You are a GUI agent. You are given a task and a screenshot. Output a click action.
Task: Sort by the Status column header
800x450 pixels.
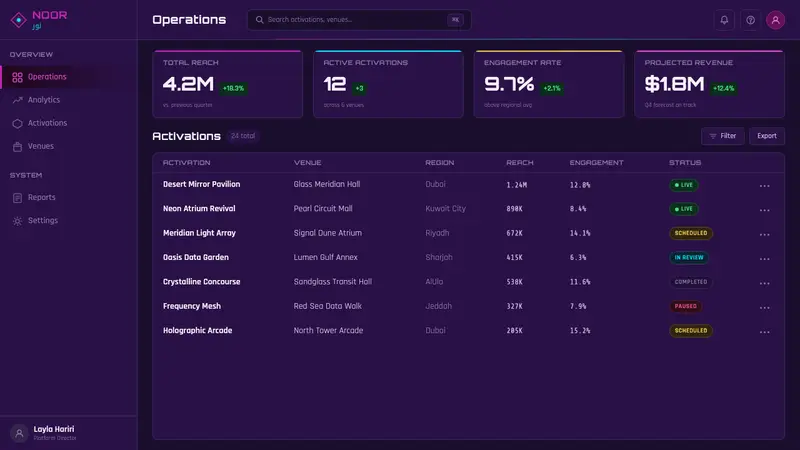point(685,163)
